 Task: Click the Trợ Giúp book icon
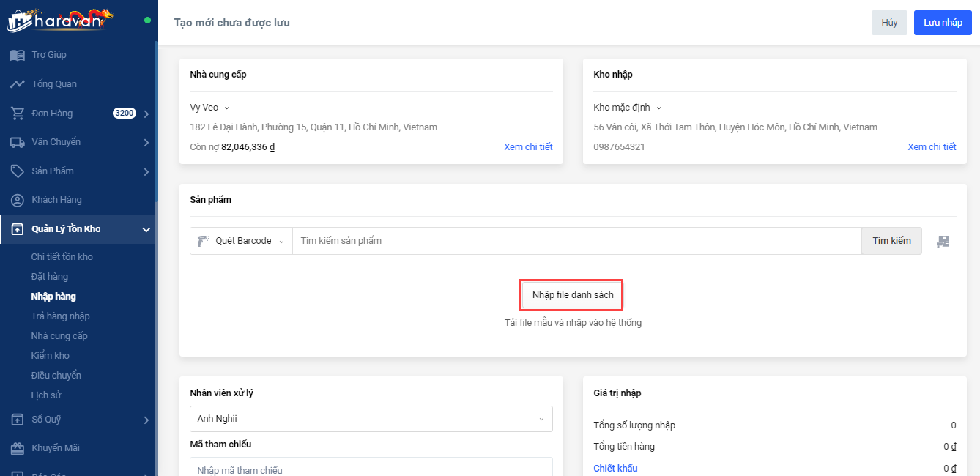(17, 55)
